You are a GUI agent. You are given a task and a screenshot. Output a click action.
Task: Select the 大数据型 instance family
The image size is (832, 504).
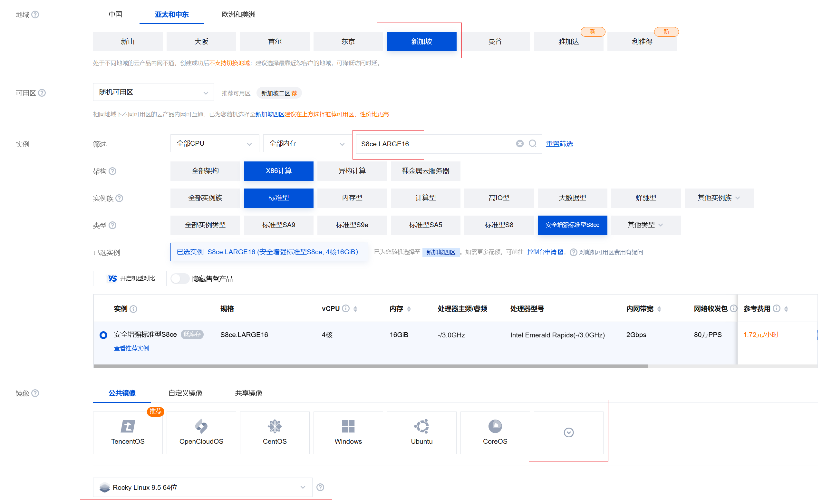tap(572, 198)
